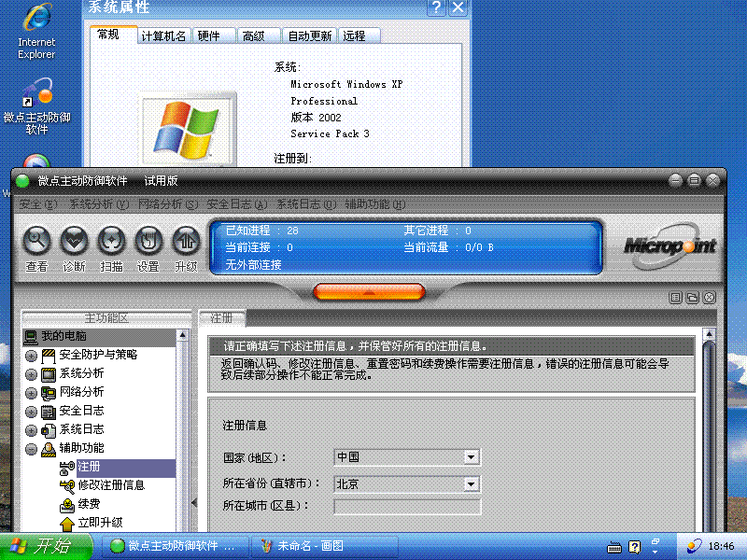This screenshot has height=560, width=747.
Task: Select 安全防护与策略 in the tree
Action: [x=98, y=355]
